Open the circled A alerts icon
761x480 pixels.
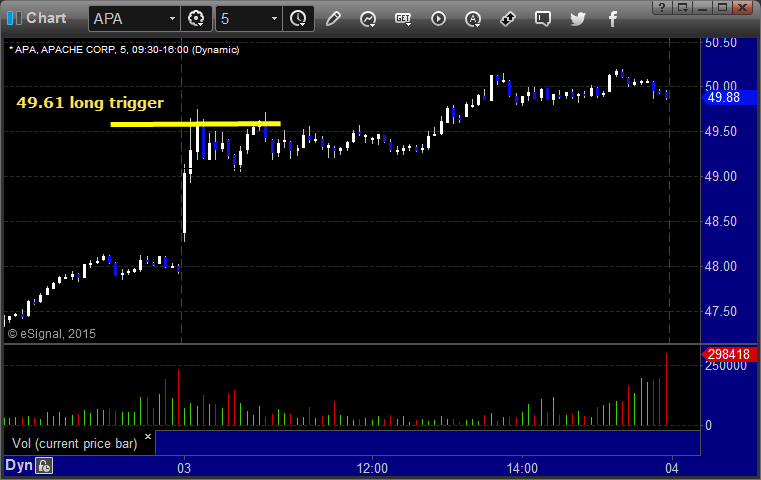[473, 19]
